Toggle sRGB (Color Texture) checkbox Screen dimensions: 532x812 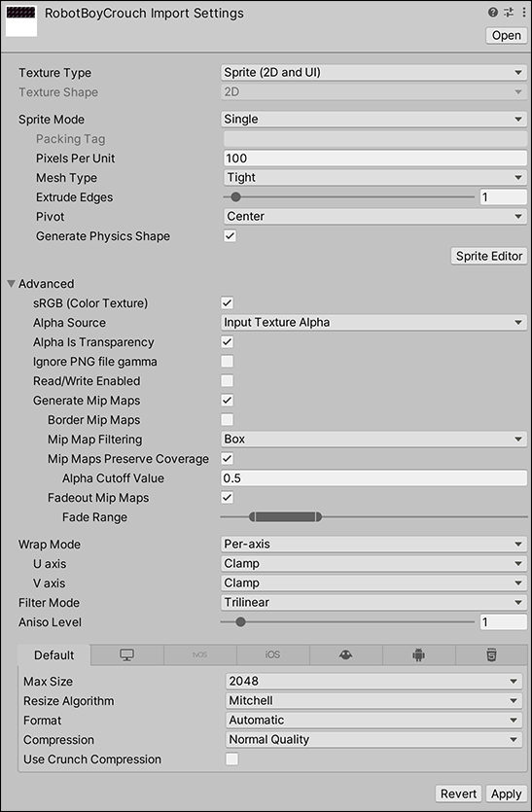[x=227, y=303]
